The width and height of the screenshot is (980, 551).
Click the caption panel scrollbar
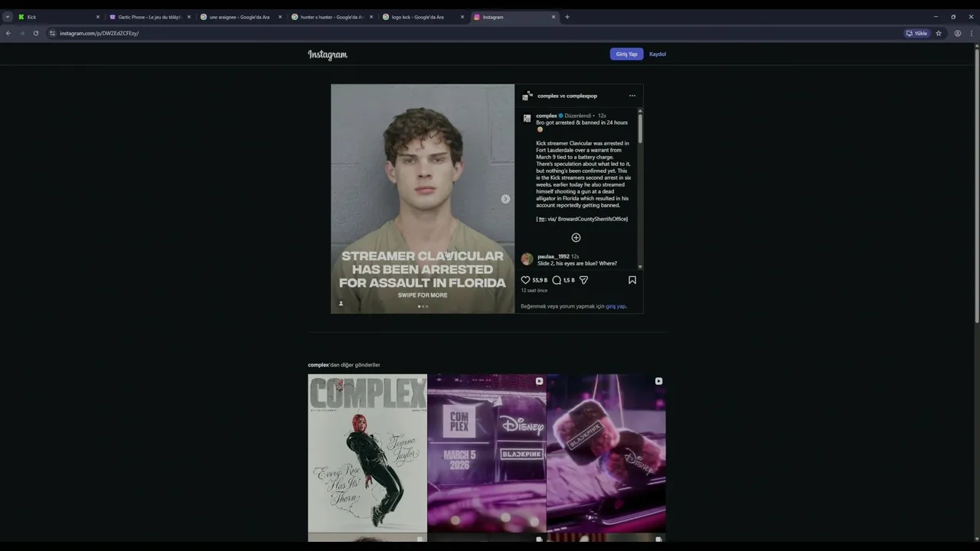[x=640, y=128]
